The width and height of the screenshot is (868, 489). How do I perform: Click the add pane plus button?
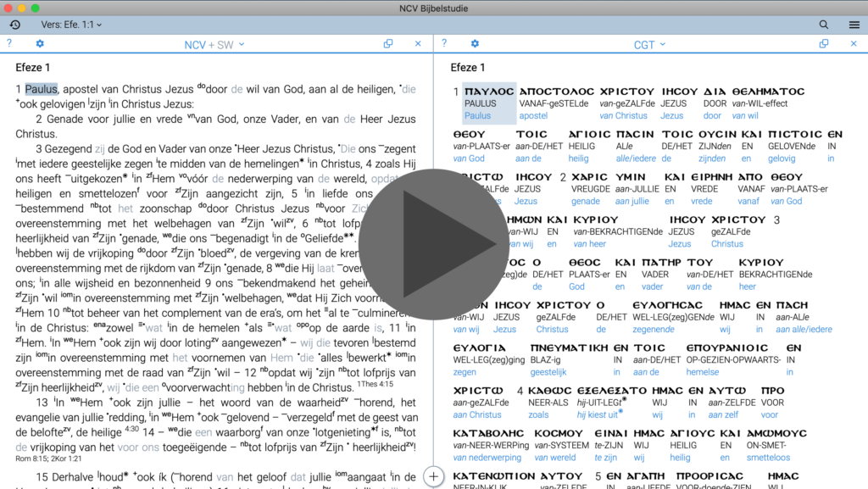433,476
